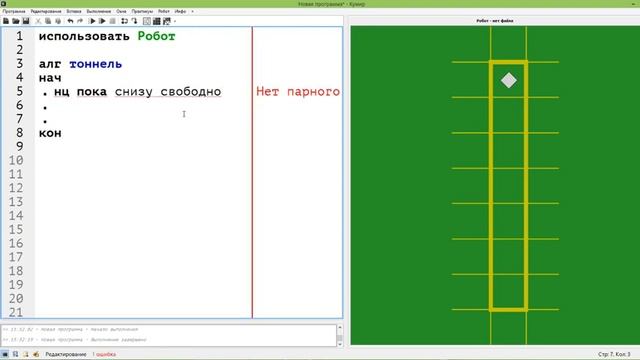Open Robot control panel icon
The width and height of the screenshot is (640, 360).
point(167,21)
